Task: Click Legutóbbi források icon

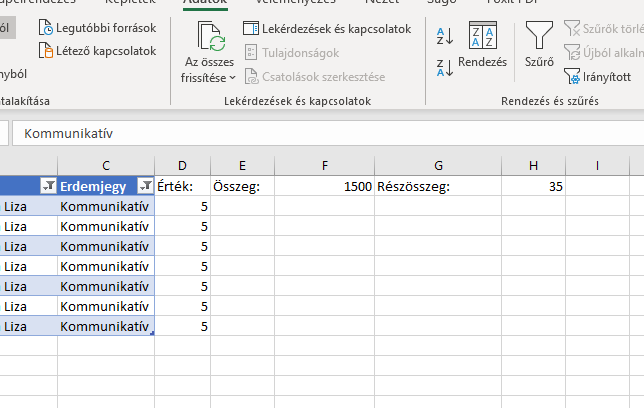Action: pos(46,28)
